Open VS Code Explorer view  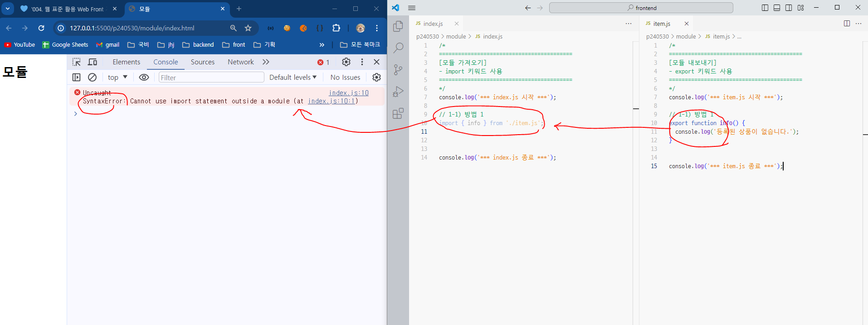pyautogui.click(x=398, y=26)
